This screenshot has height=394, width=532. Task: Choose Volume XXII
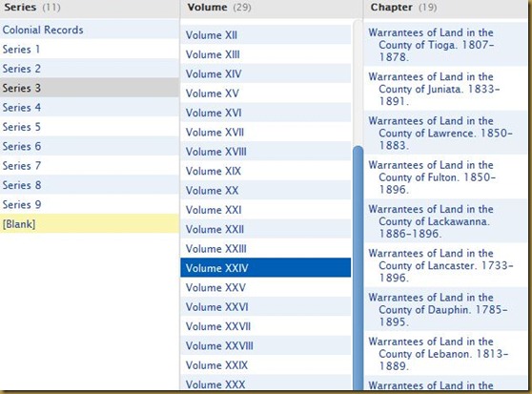(x=266, y=229)
